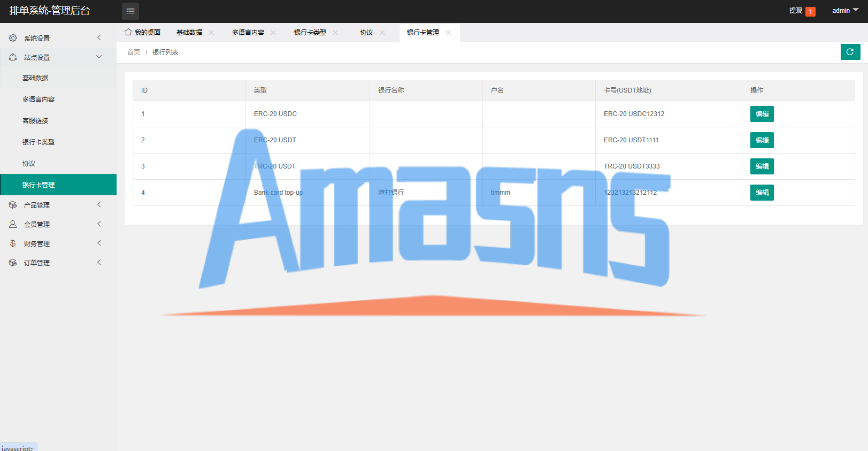
Task: Click the site settings icon in sidebar
Action: 13,57
